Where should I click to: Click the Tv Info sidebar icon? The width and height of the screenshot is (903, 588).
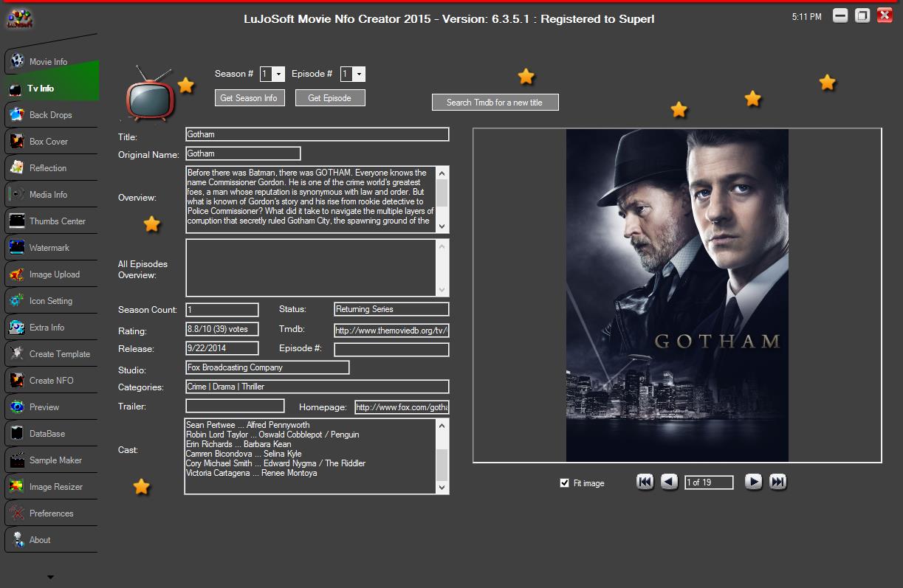[x=16, y=89]
